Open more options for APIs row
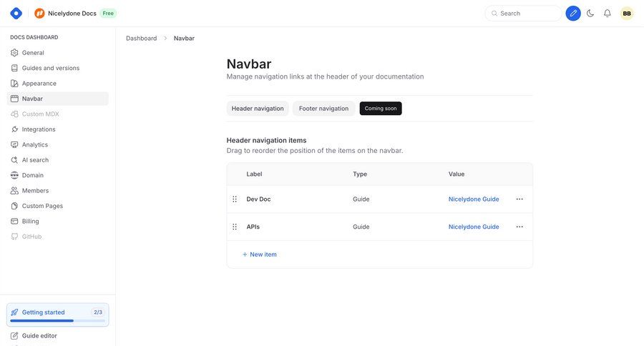The height and width of the screenshot is (346, 644). (x=519, y=227)
